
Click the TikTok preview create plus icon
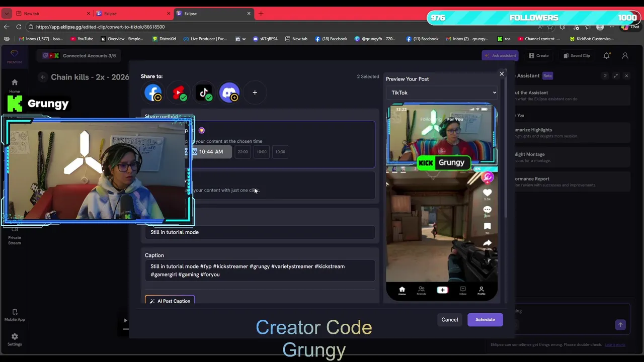(442, 290)
